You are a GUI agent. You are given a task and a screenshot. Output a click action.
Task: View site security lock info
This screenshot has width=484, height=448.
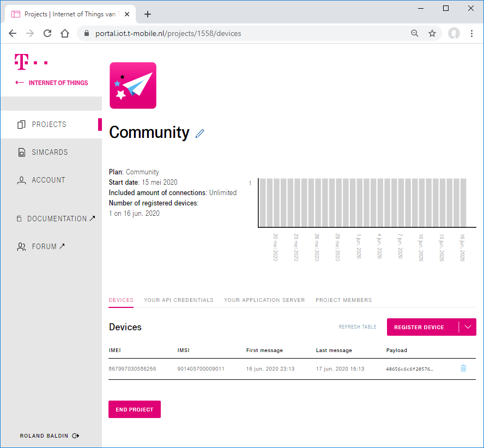point(87,33)
